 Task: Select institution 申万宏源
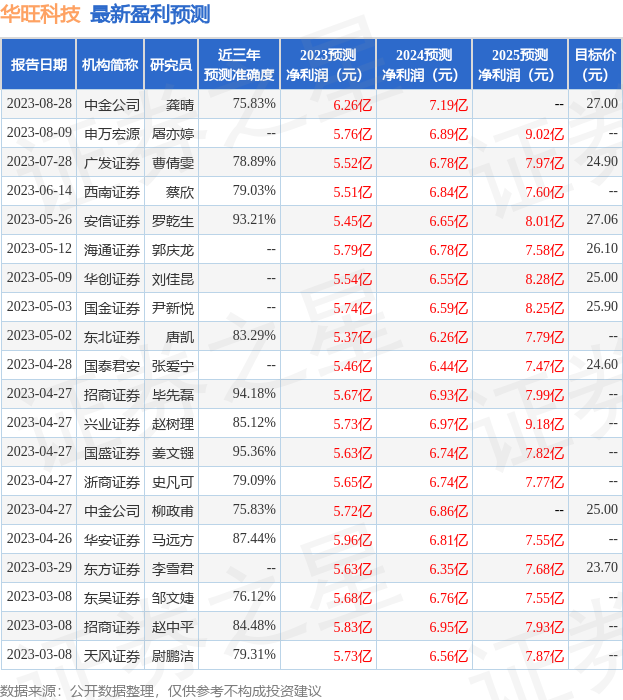[112, 134]
